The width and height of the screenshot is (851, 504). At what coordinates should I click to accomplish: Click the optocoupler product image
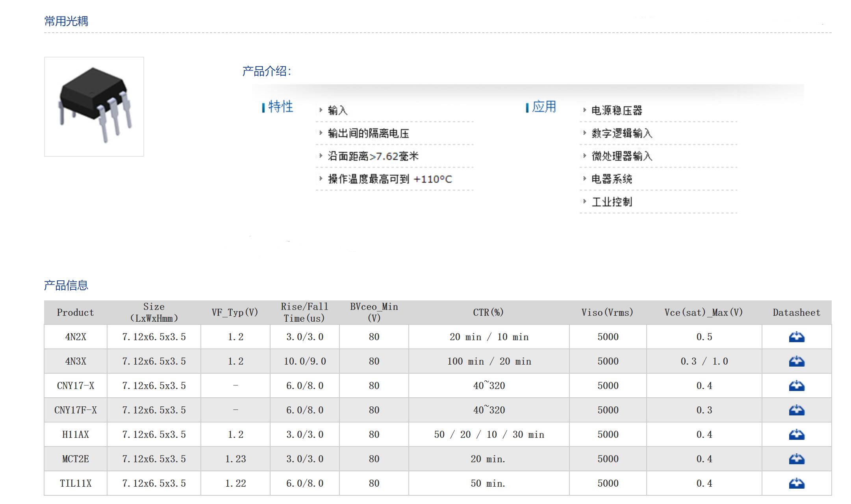point(94,107)
